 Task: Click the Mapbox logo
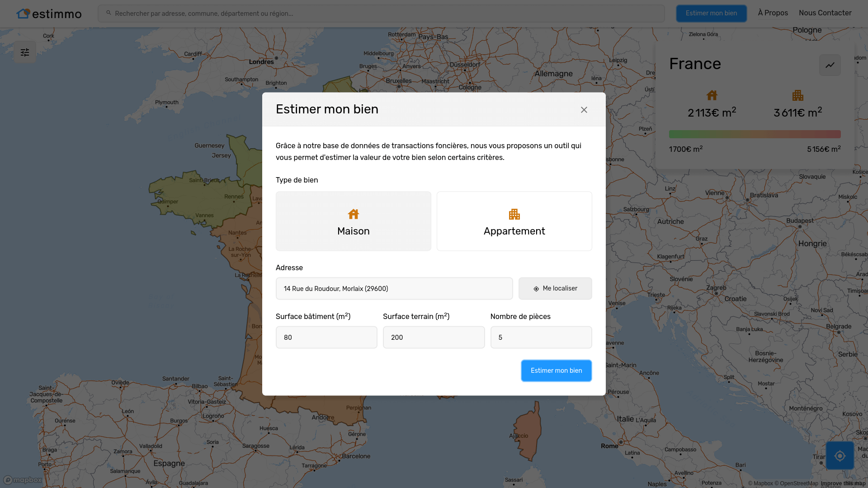23,480
